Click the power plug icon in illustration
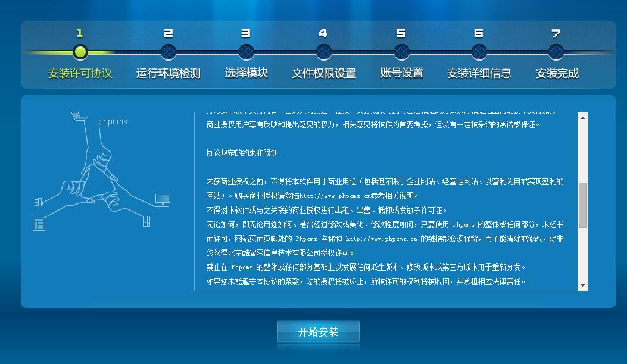 click(39, 202)
